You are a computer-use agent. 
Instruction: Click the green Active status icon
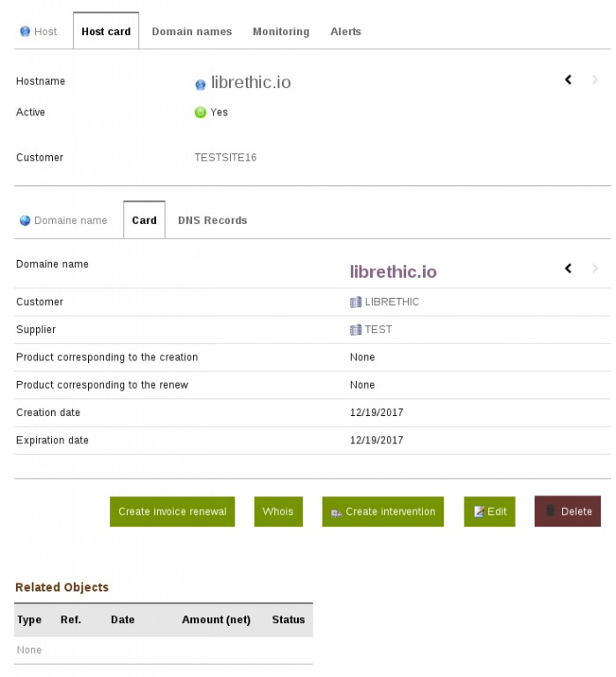pyautogui.click(x=200, y=112)
